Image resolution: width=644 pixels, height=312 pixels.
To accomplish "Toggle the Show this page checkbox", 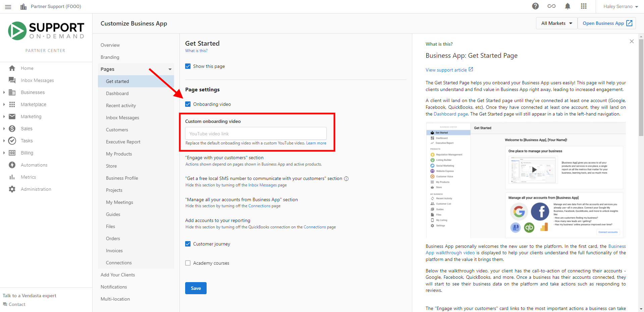I will click(x=188, y=66).
